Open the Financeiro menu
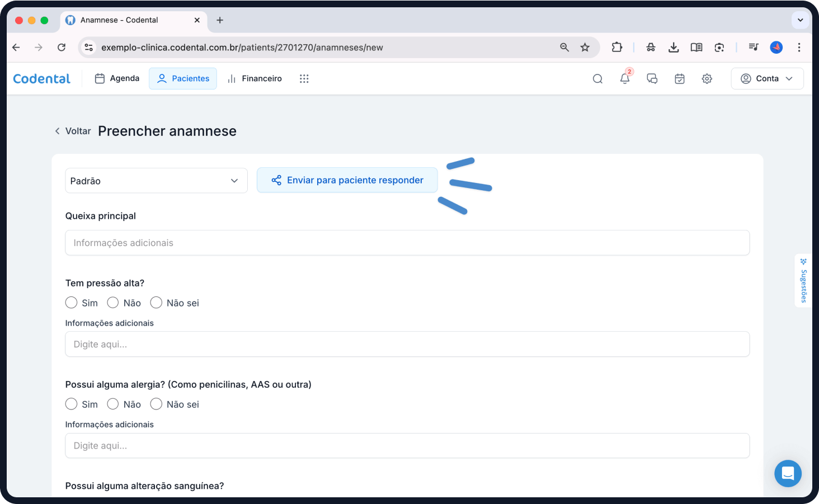Screen dimensions: 819x504 255,79
